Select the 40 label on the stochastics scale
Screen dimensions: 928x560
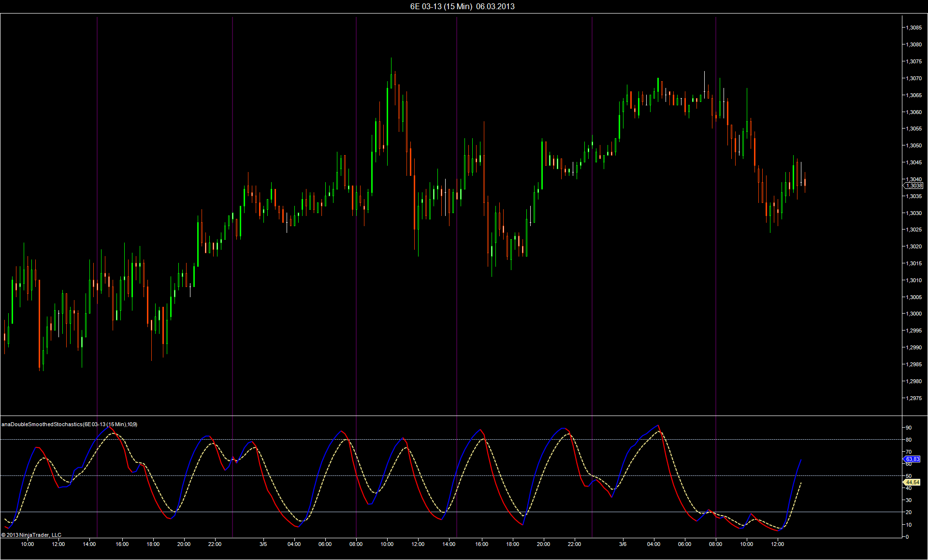909,488
